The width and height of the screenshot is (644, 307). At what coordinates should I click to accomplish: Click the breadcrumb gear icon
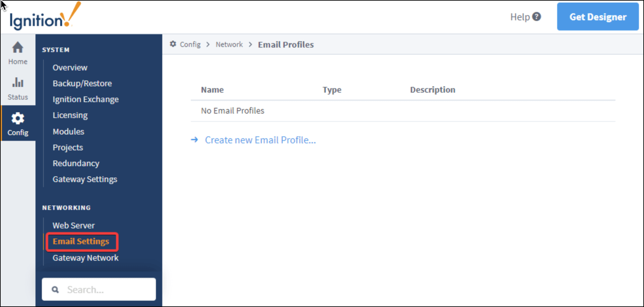(173, 44)
